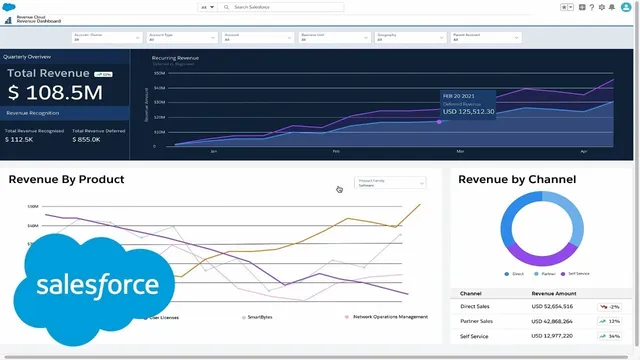Click the Recurring Revenue chart title

pyautogui.click(x=175, y=58)
